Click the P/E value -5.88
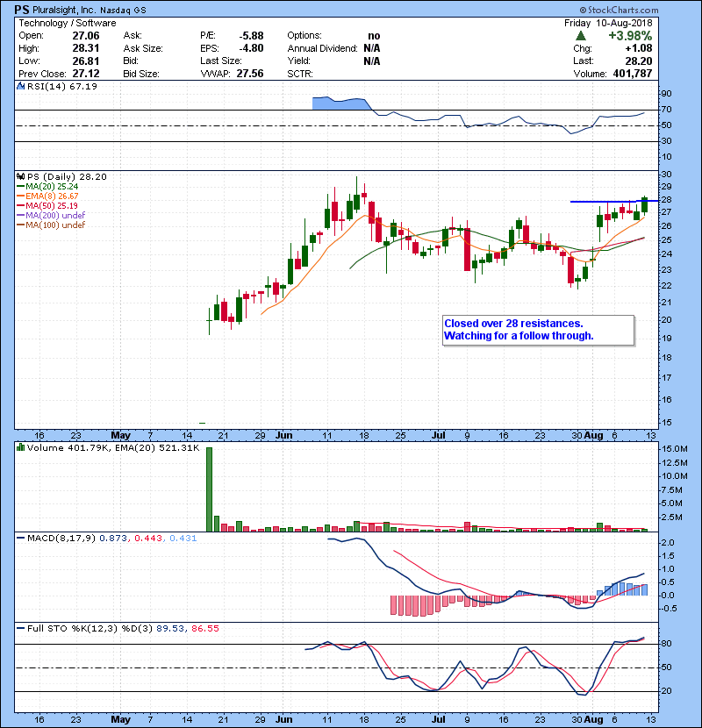Screen dimensions: 702x728 (x=251, y=36)
